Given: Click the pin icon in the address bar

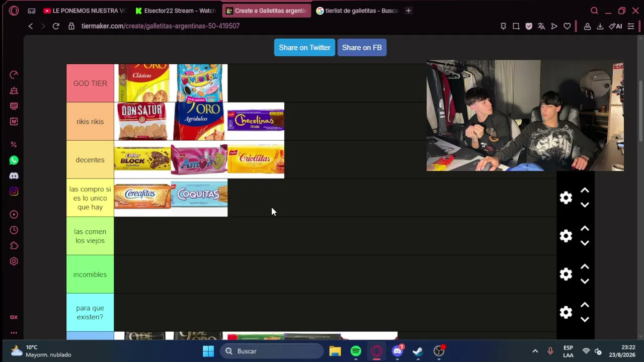Looking at the screenshot, I should pos(503,26).
